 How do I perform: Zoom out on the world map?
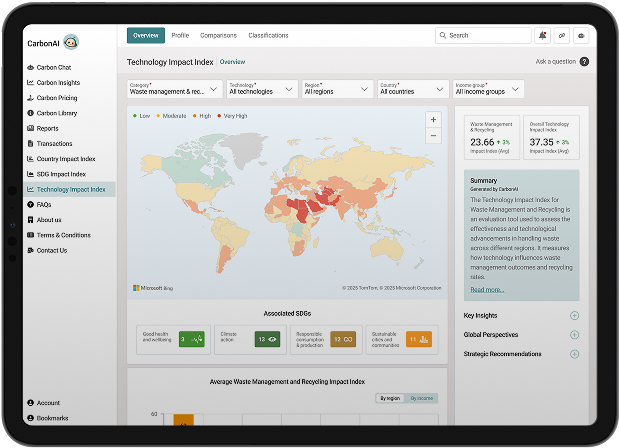(x=433, y=135)
